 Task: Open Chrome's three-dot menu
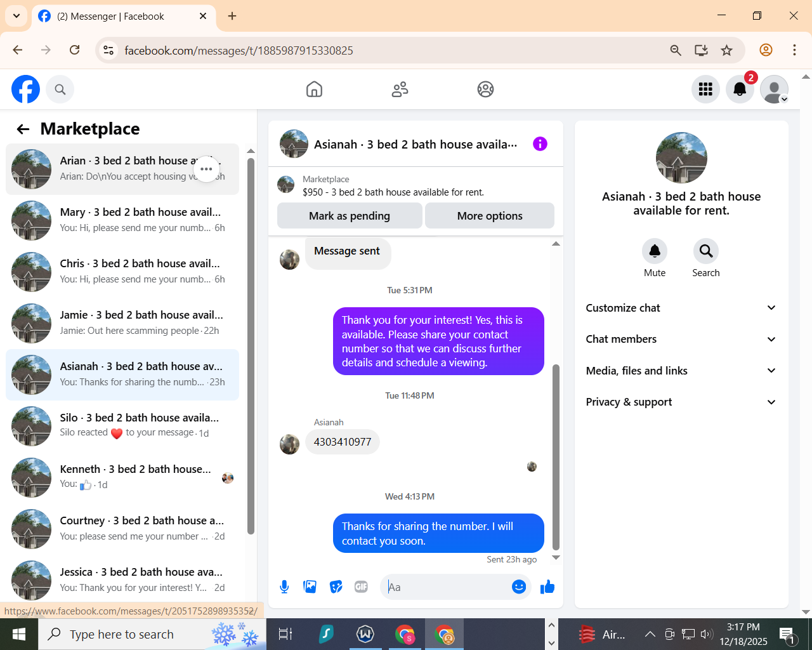click(x=794, y=50)
